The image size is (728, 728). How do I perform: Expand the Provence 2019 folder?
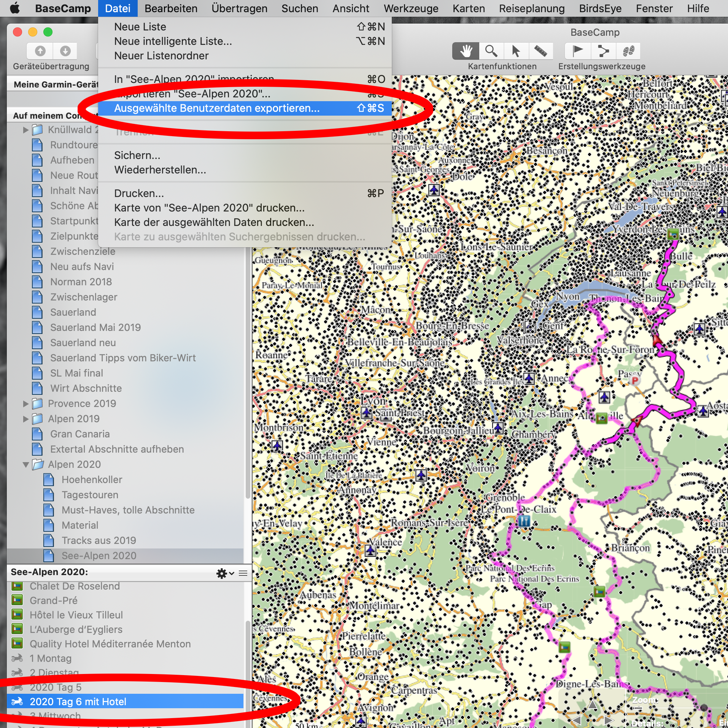pos(25,404)
